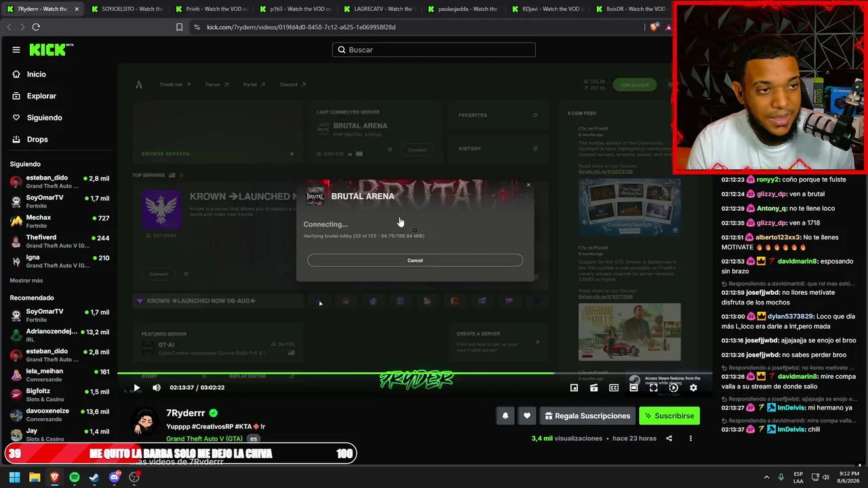The image size is (868, 488).
Task: Follow 7Ryderrr with the heart button
Action: 527,415
